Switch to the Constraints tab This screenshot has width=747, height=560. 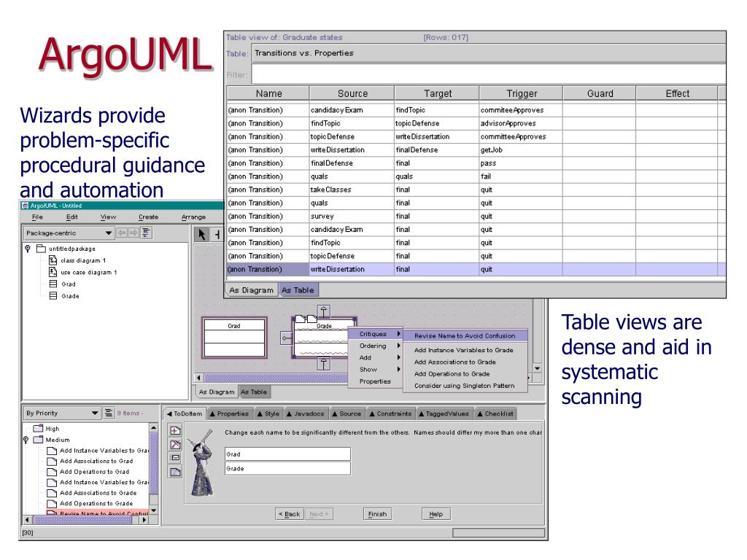[x=390, y=414]
